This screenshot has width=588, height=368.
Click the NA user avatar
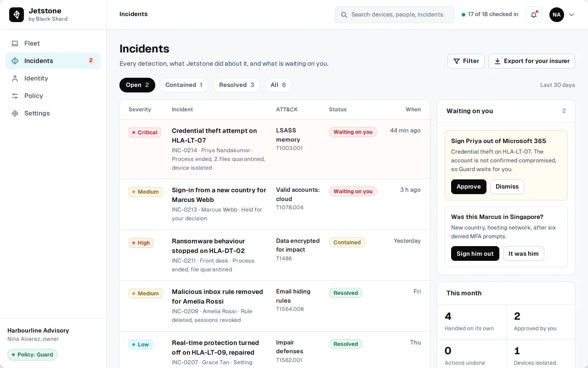tap(557, 15)
